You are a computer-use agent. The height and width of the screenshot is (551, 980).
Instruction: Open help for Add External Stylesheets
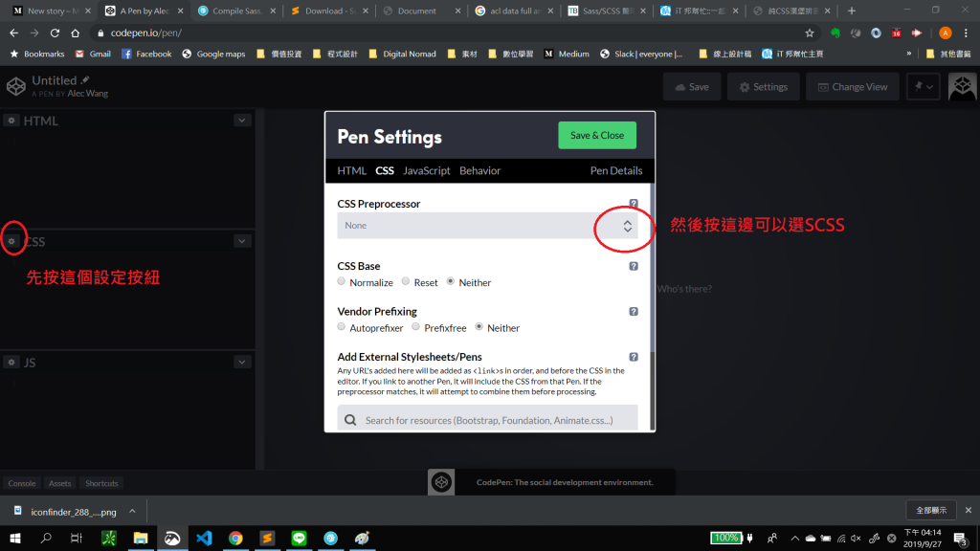634,357
